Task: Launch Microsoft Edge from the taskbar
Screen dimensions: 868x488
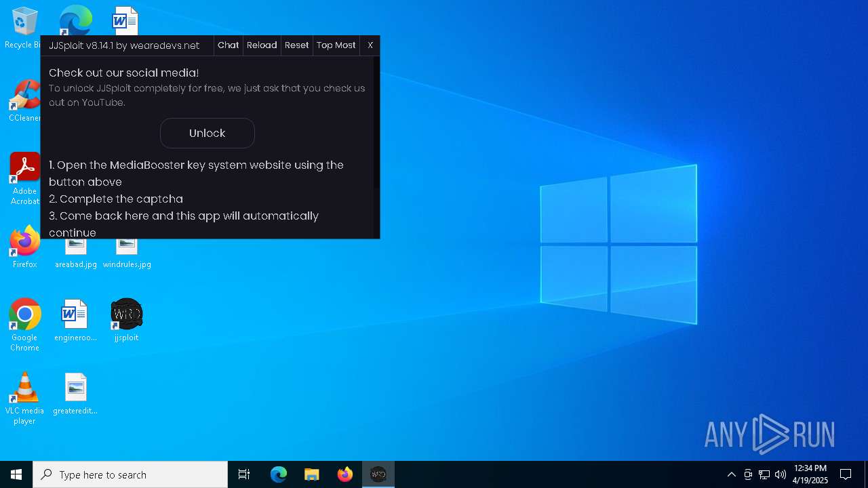Action: [x=279, y=474]
